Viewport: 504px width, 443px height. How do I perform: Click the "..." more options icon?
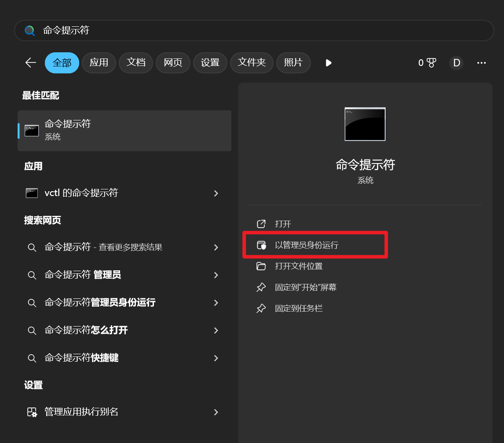tap(481, 63)
